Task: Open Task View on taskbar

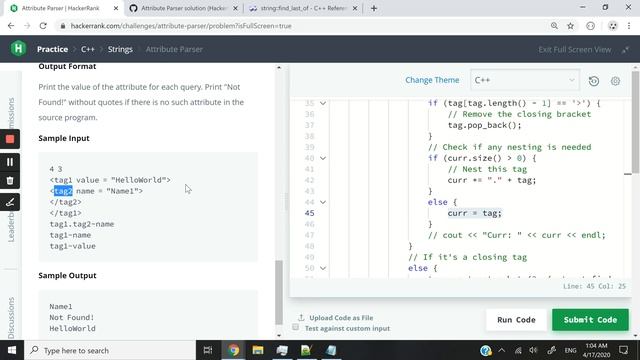Action: 208,350
